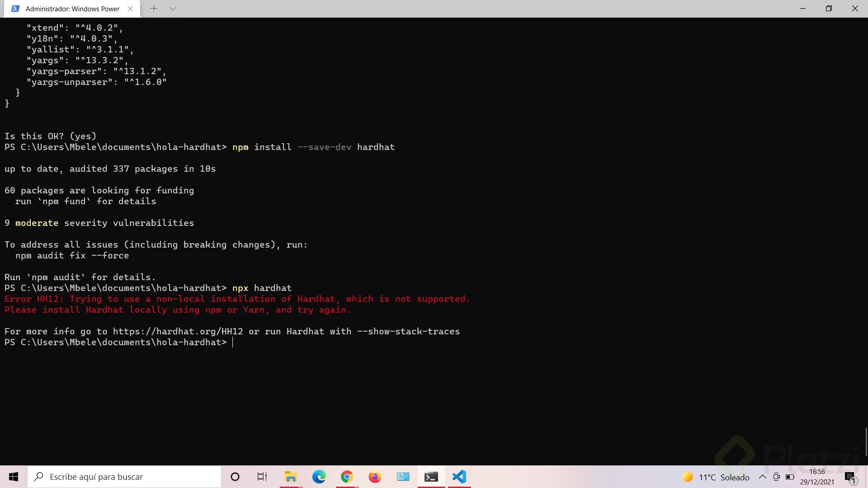Click the terminal vertical scrollbar

[866, 442]
